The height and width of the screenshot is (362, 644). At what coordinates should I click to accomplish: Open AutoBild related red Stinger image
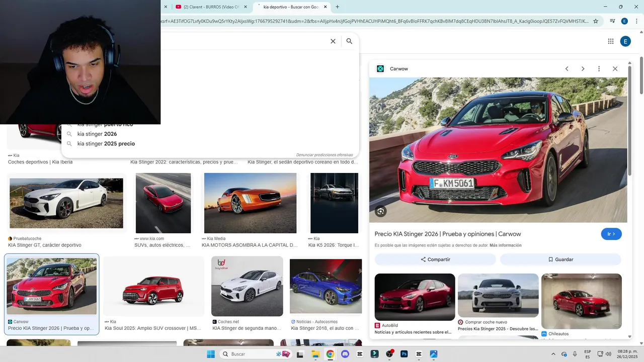pos(415,297)
